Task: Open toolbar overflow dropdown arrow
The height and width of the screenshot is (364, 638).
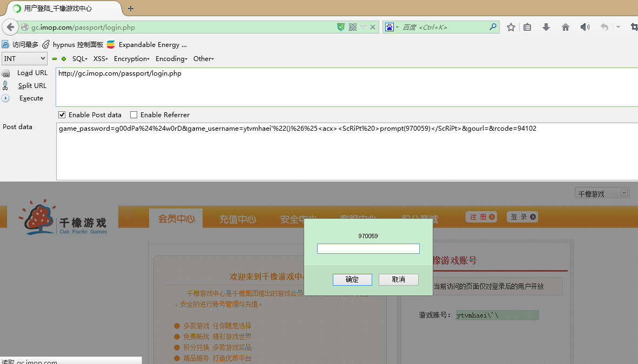Action: pyautogui.click(x=618, y=27)
